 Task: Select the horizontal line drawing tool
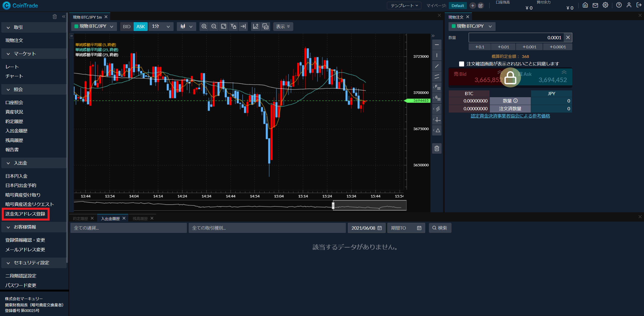click(437, 45)
